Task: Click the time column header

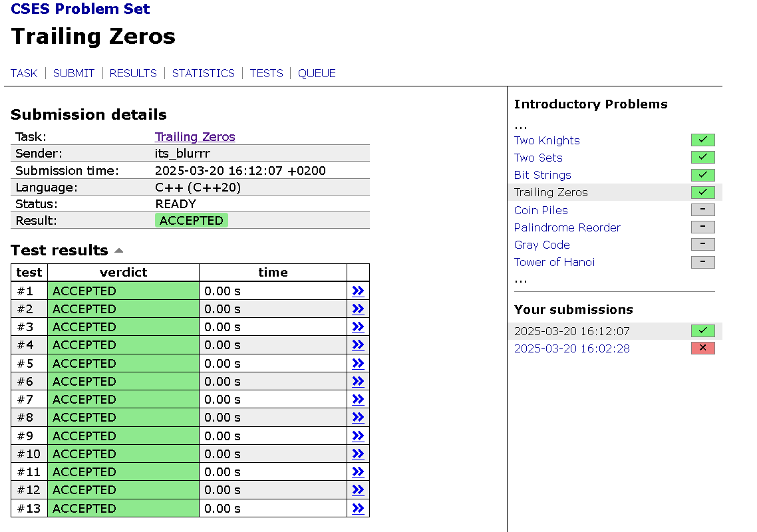Action: 273,272
